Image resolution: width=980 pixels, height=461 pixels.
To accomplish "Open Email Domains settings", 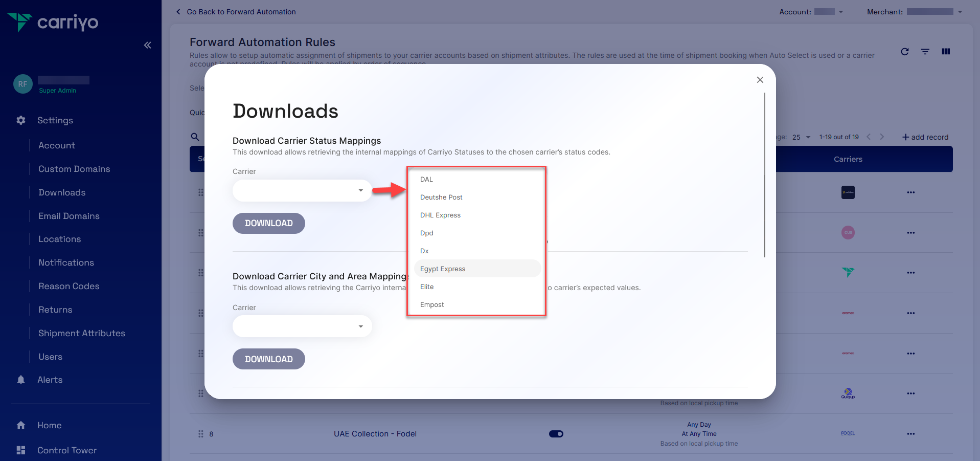I will point(69,216).
